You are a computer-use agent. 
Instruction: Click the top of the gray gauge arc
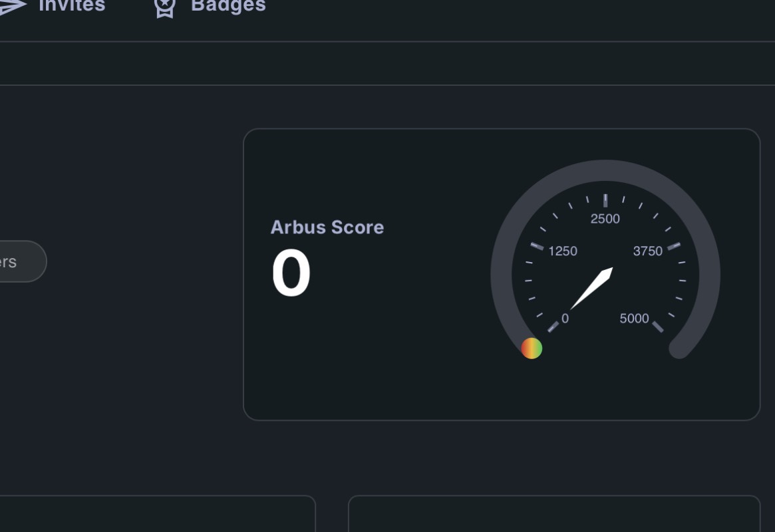(605, 170)
